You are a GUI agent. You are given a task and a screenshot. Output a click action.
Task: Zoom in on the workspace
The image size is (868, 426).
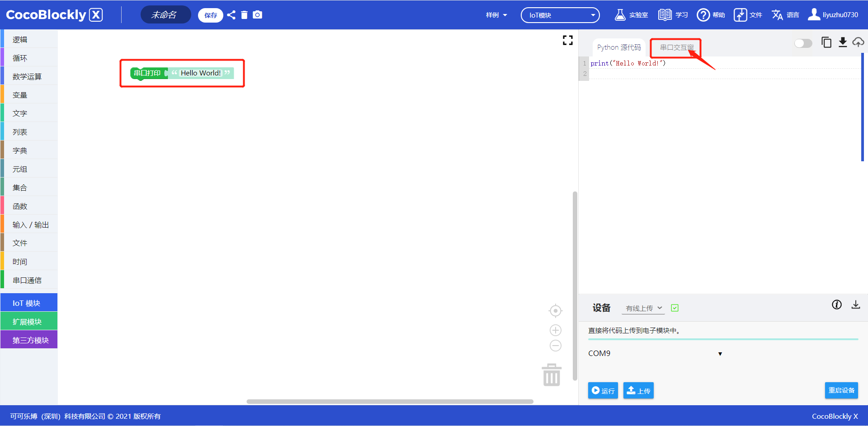(x=555, y=330)
